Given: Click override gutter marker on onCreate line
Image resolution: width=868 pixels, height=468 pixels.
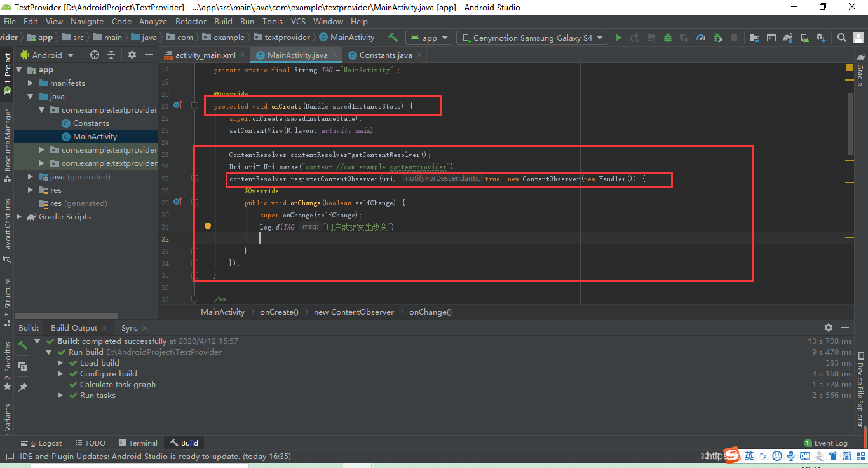Looking at the screenshot, I should coord(177,106).
